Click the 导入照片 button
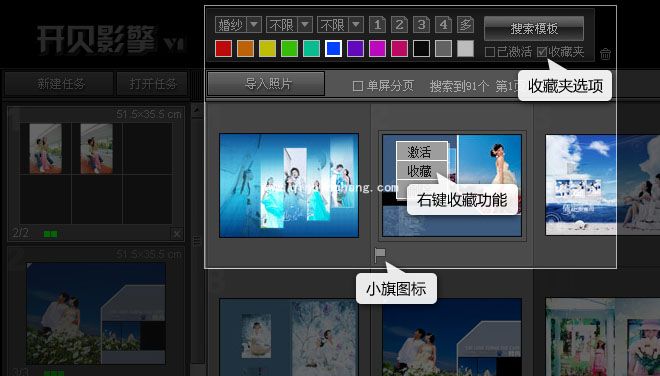This screenshot has height=376, width=660. (266, 83)
